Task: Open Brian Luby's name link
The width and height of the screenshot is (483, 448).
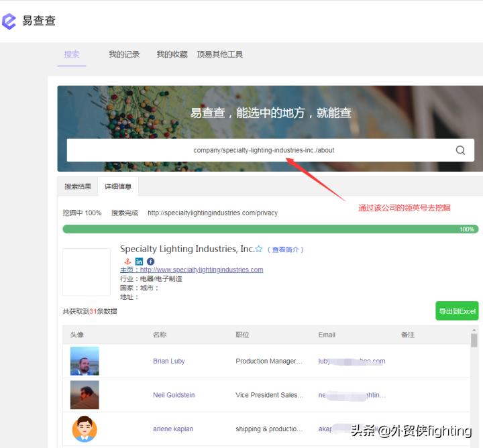Action: coord(169,361)
